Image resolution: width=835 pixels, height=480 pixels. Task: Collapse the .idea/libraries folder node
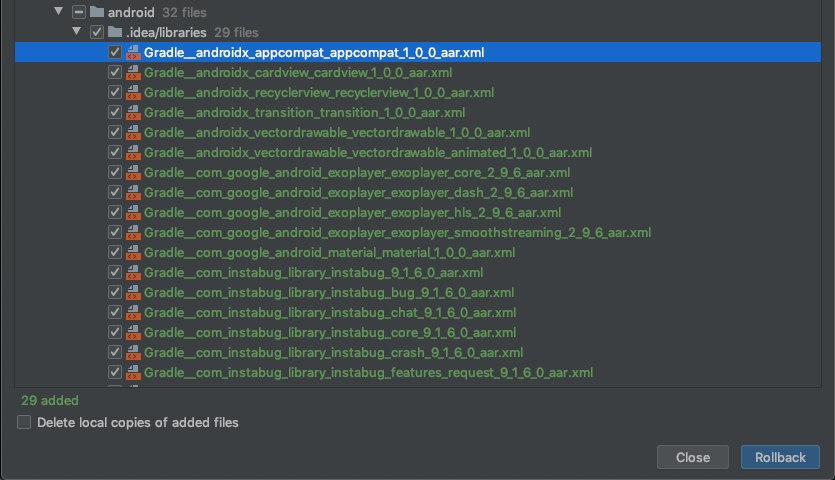coord(78,32)
